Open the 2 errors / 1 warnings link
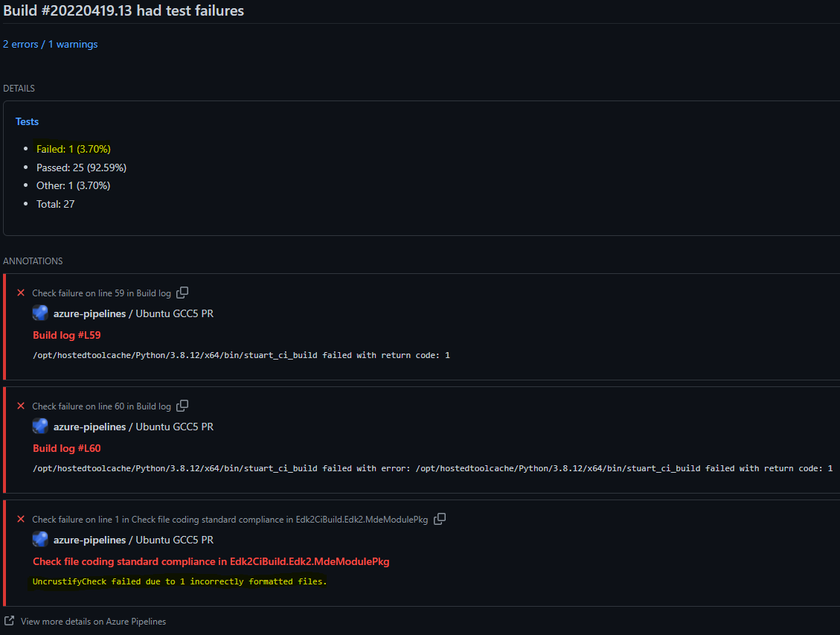This screenshot has height=635, width=840. 50,44
